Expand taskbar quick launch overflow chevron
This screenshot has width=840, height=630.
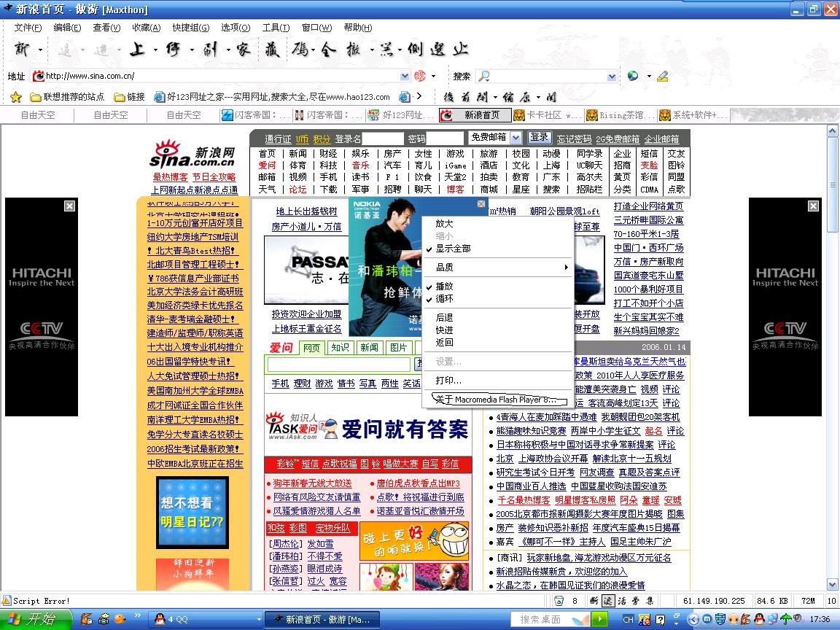(x=137, y=615)
